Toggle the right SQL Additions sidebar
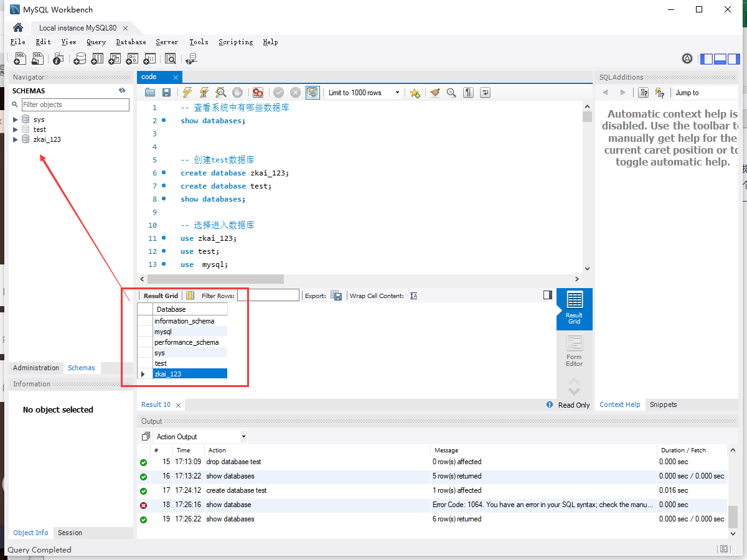747x560 pixels. tap(734, 59)
